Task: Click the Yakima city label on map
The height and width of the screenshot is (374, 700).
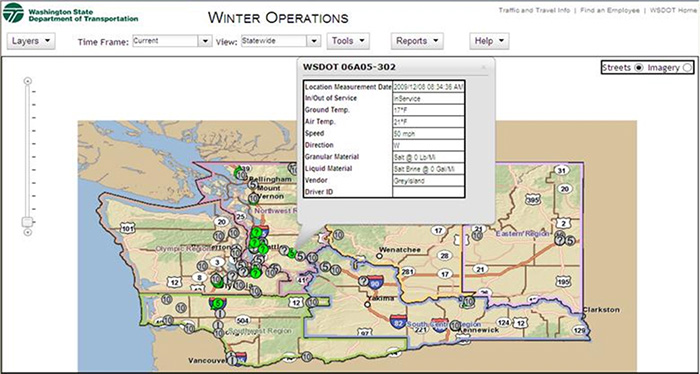Action: [381, 299]
